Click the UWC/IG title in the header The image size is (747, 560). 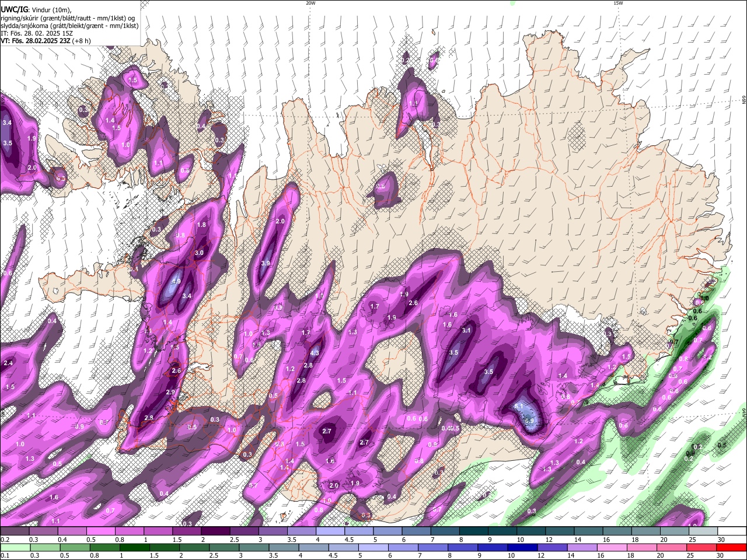14,9
